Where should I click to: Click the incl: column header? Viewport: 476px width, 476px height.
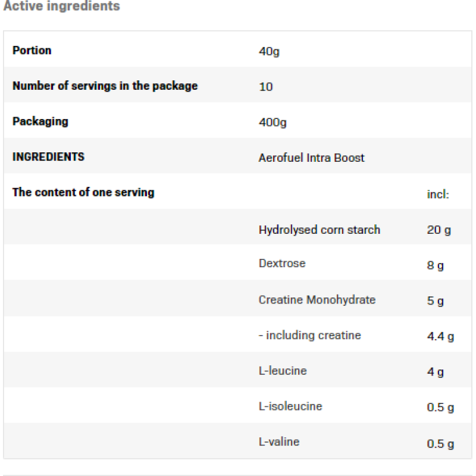point(438,194)
